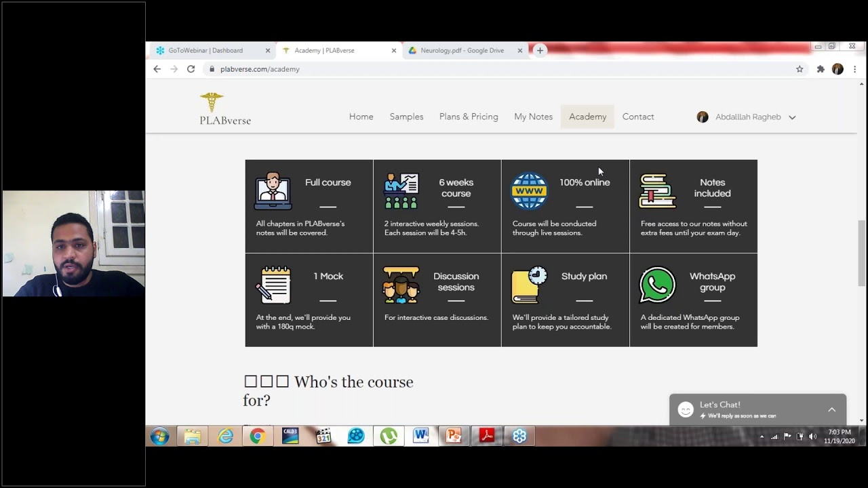Click the Discussion sessions group icon
Screen dimensions: 868x488
tap(401, 285)
